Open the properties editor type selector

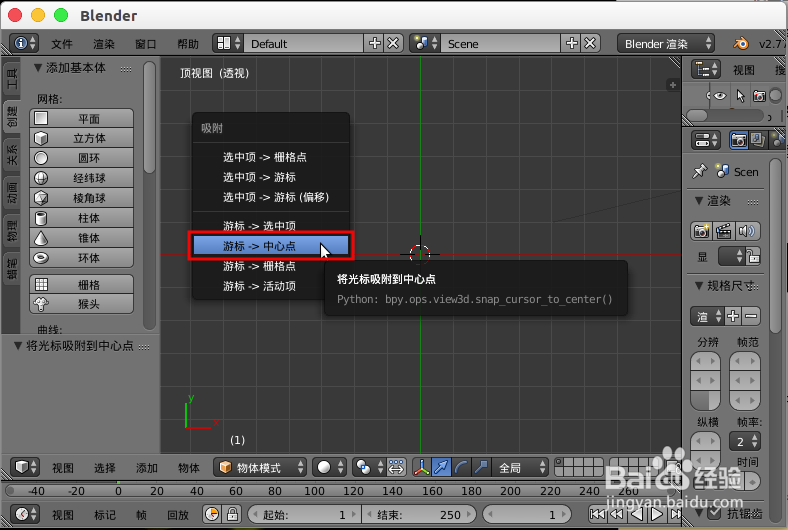[x=706, y=140]
